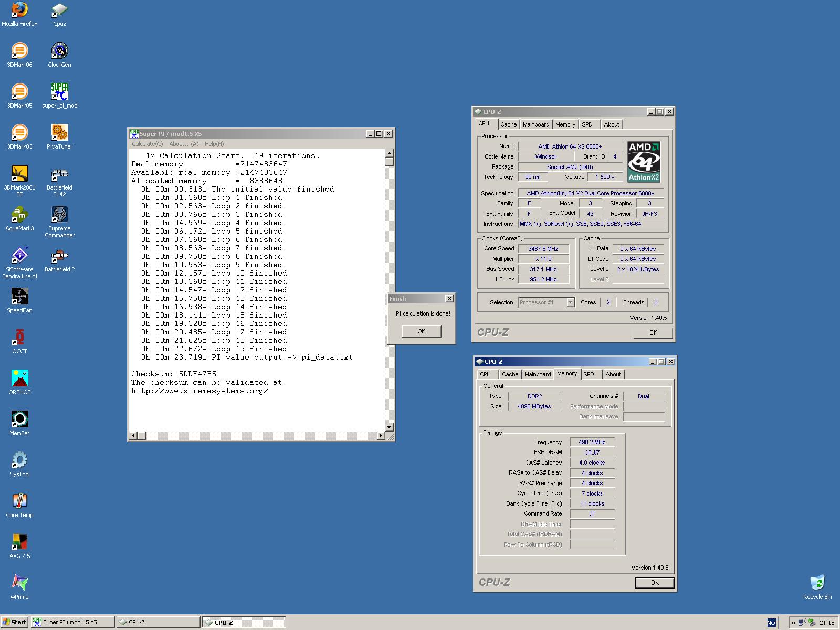Click the super_pi_mod desktop icon

tap(59, 96)
